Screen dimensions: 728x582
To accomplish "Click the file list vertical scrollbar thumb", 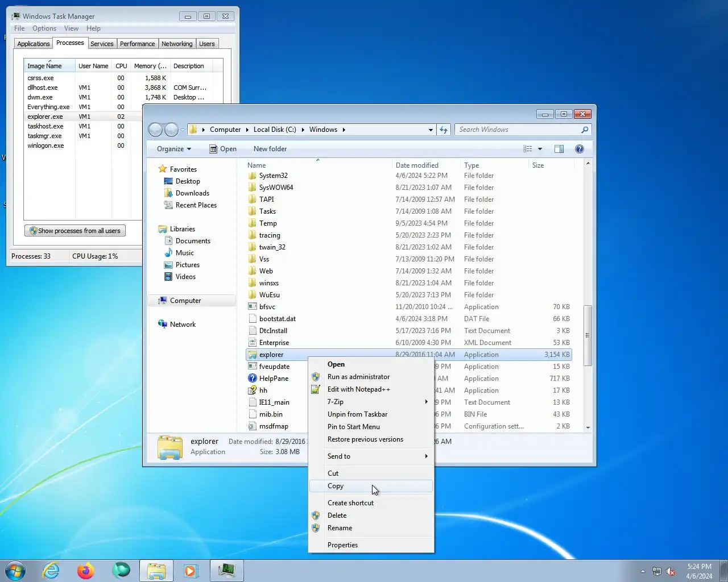I will [x=588, y=335].
